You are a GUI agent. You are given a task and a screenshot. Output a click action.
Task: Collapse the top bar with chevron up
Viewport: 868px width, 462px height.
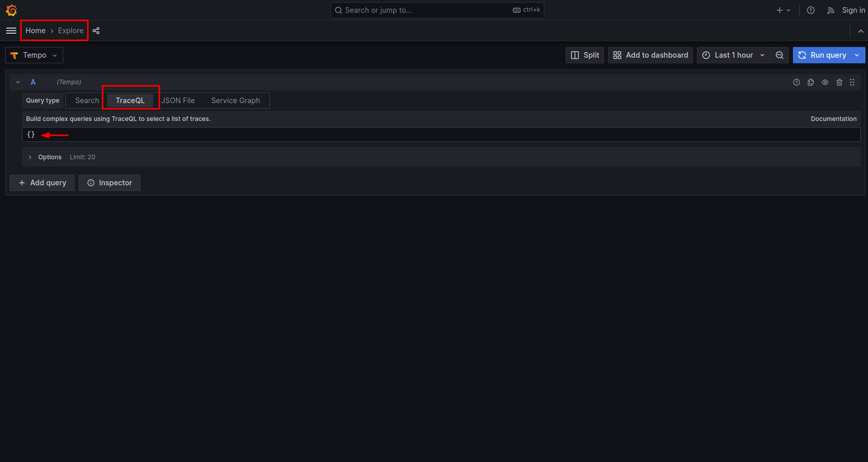pos(860,31)
